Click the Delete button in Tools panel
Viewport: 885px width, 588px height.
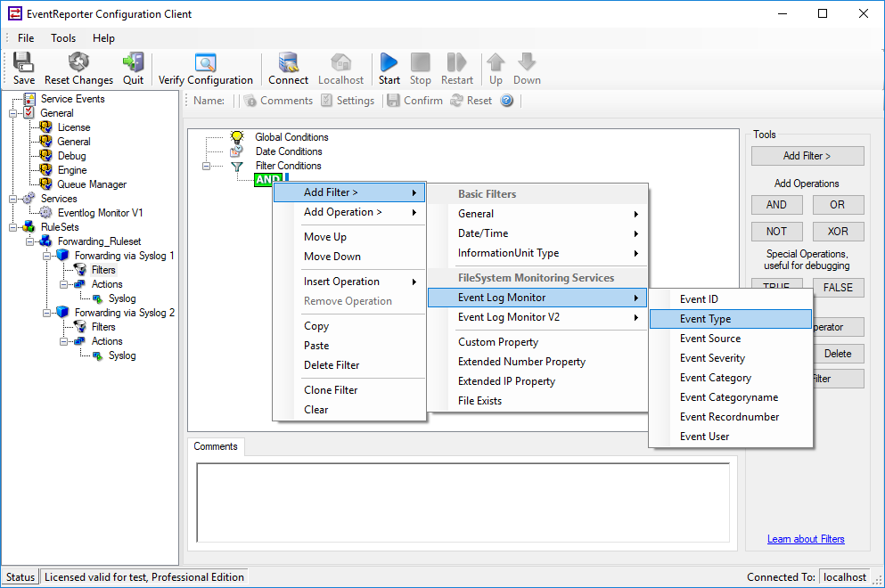pyautogui.click(x=839, y=354)
